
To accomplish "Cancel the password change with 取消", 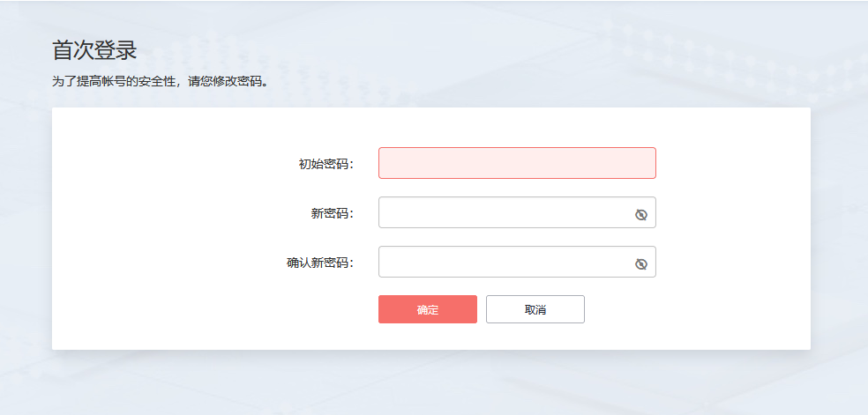I will (535, 309).
